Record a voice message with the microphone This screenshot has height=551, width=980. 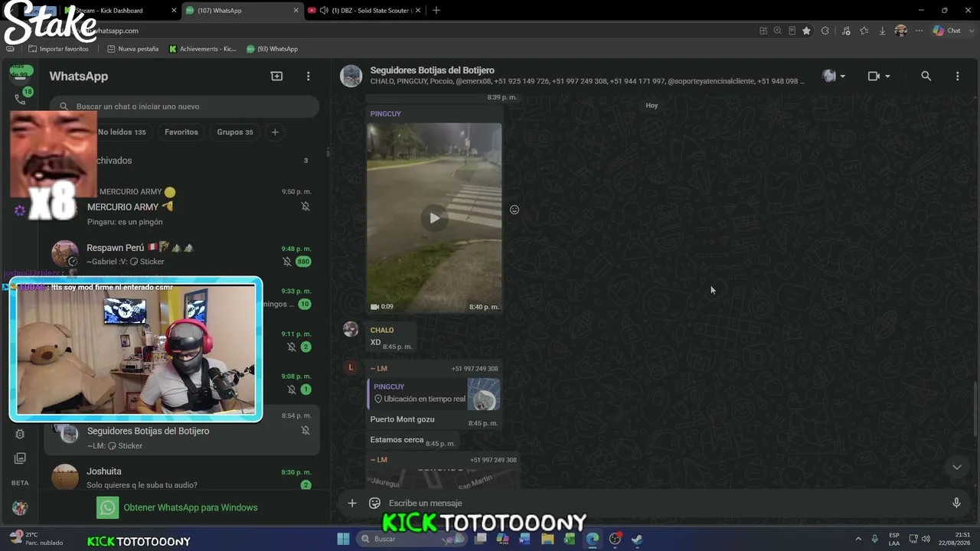coord(956,503)
